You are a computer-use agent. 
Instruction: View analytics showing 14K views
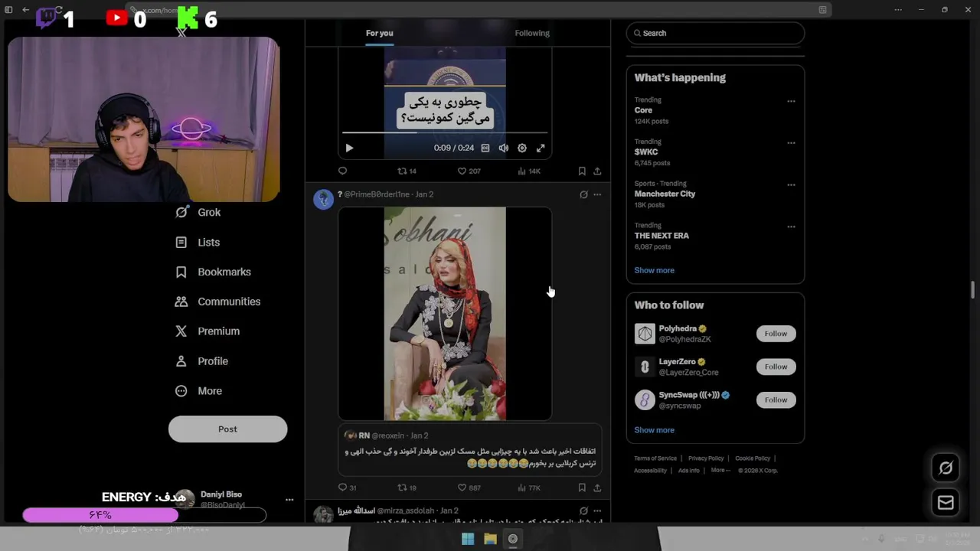[529, 171]
